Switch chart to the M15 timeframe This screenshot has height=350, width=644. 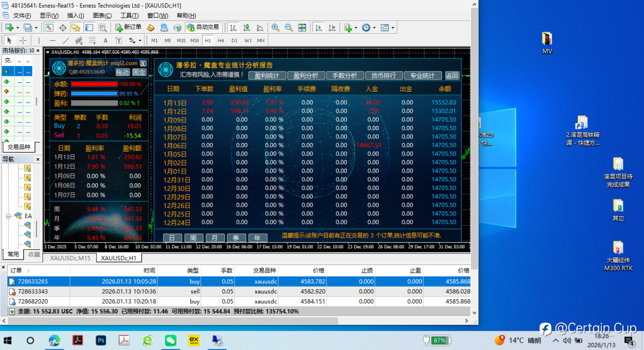[181, 40]
